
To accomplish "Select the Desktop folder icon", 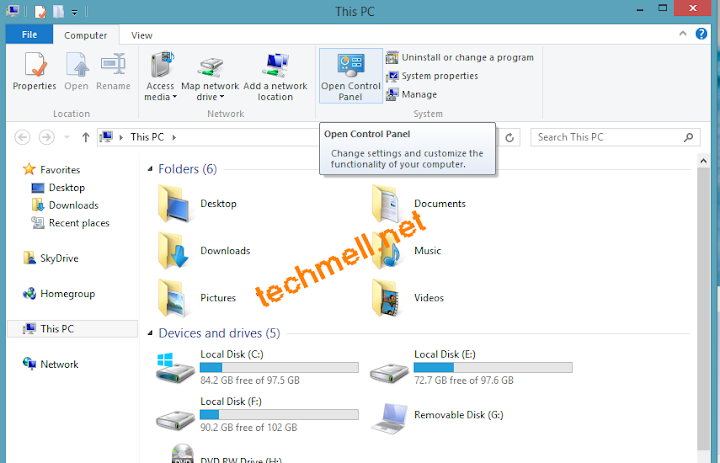I will (174, 203).
